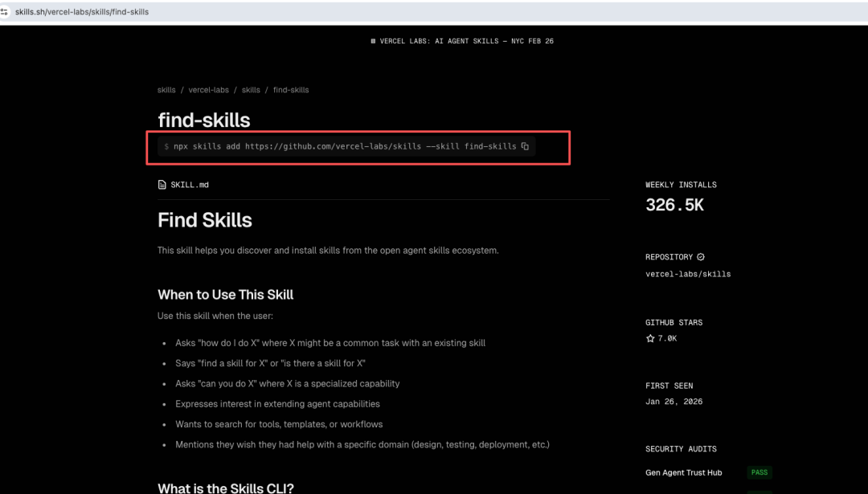Screen dimensions: 868x494
Task: Click the 7.0K GitHub stars count
Action: click(667, 338)
